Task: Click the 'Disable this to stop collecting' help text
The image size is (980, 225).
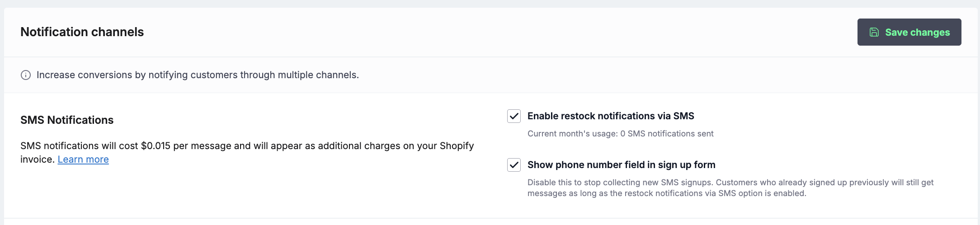Action: pyautogui.click(x=730, y=183)
